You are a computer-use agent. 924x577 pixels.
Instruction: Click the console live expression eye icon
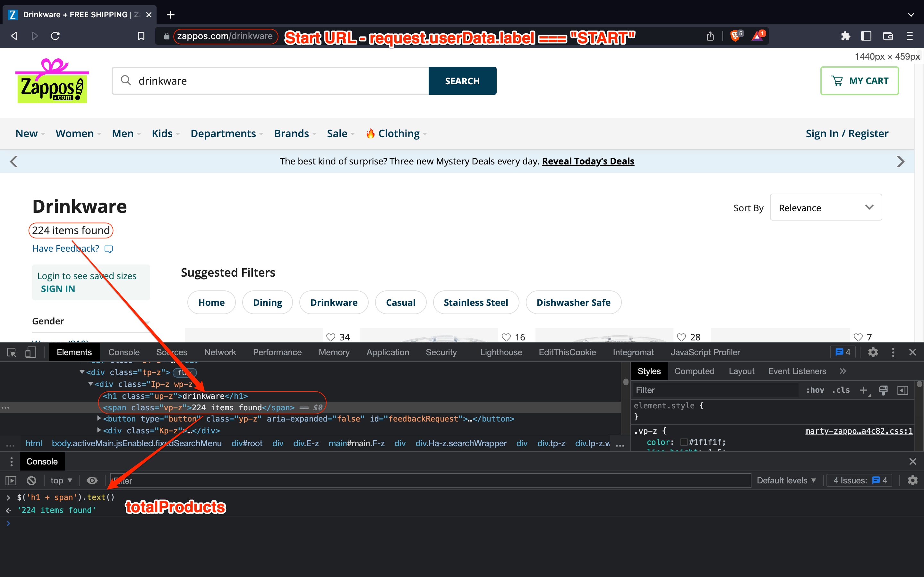[x=92, y=481]
